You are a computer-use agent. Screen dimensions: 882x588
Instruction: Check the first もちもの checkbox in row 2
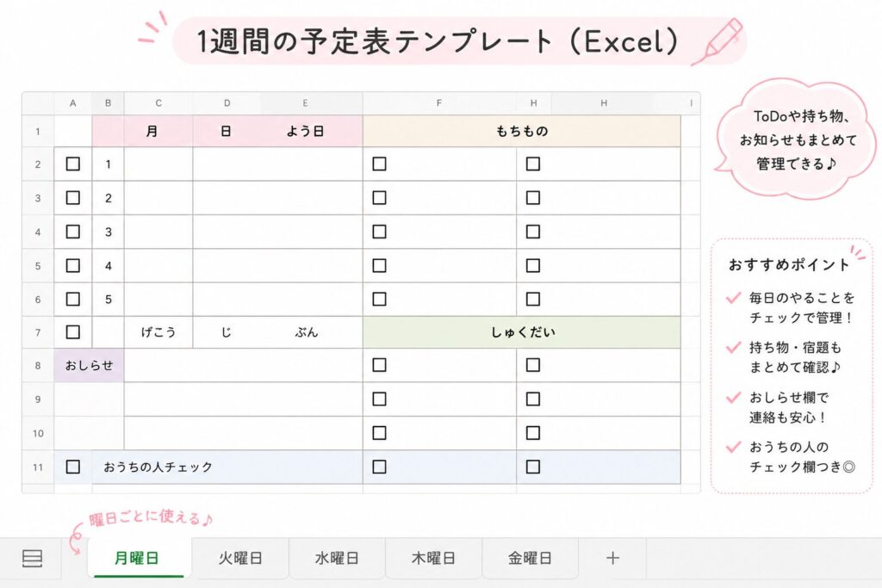point(379,164)
